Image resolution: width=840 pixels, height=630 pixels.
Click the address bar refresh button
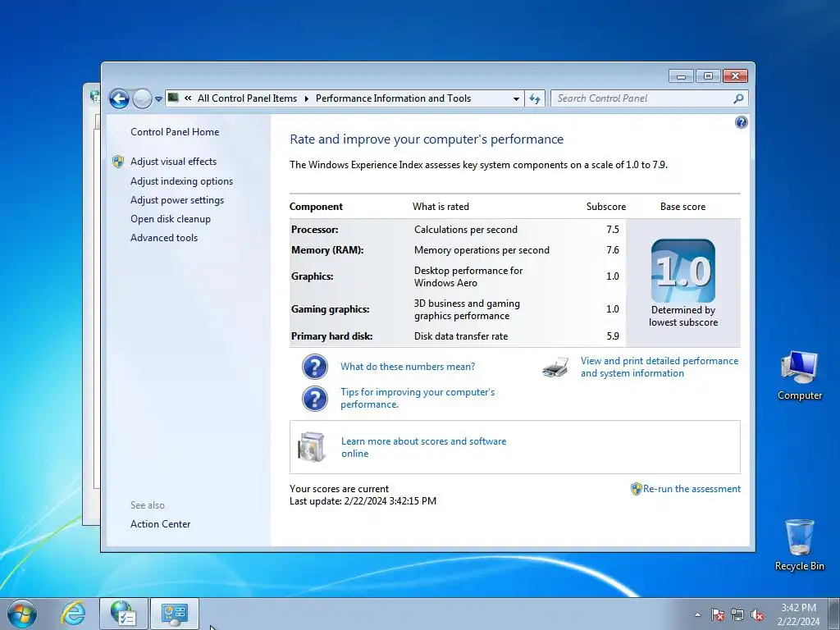(x=535, y=98)
